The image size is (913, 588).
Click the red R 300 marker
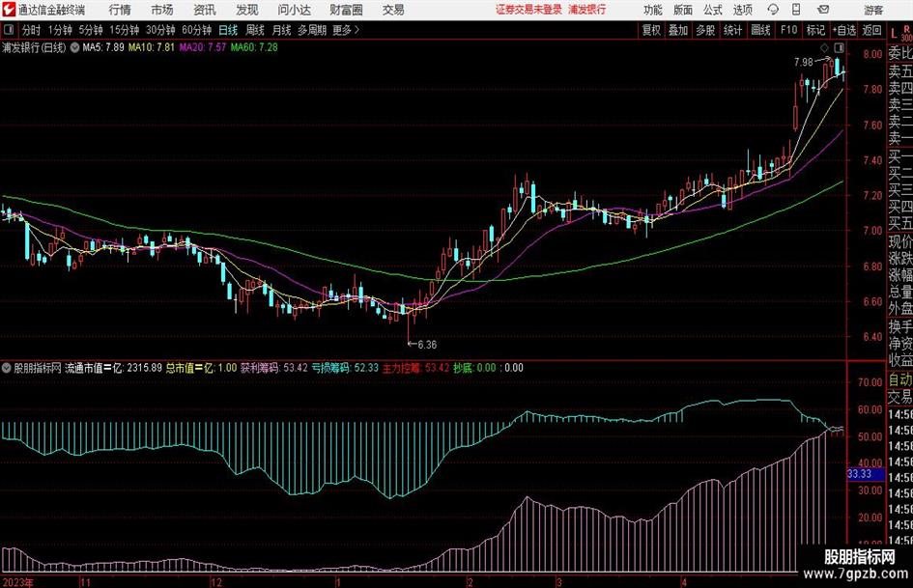(x=906, y=33)
